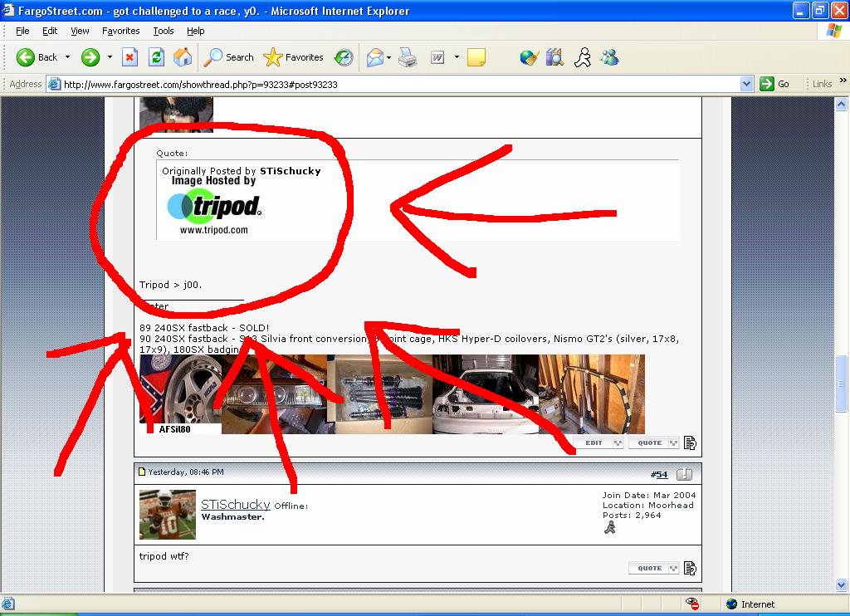Open the File menu
The width and height of the screenshot is (850, 616).
click(22, 31)
